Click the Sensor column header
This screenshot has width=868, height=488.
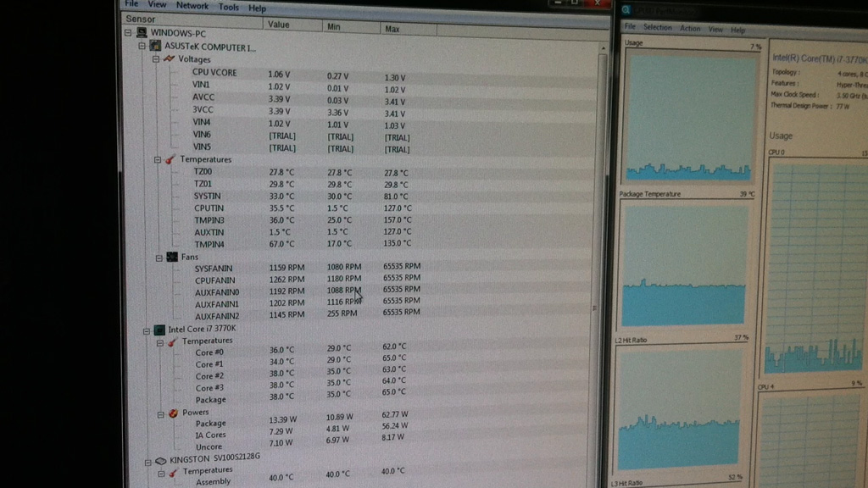192,20
